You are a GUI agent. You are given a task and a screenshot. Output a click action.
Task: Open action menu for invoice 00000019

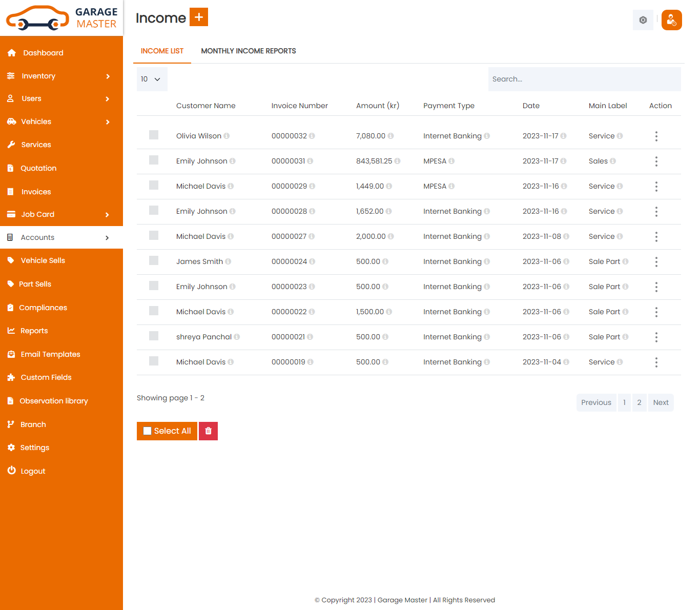656,362
